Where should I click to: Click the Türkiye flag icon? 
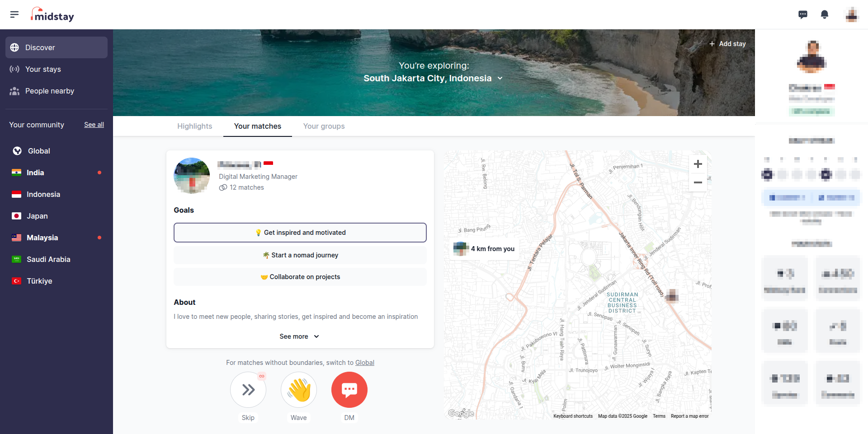pyautogui.click(x=17, y=281)
